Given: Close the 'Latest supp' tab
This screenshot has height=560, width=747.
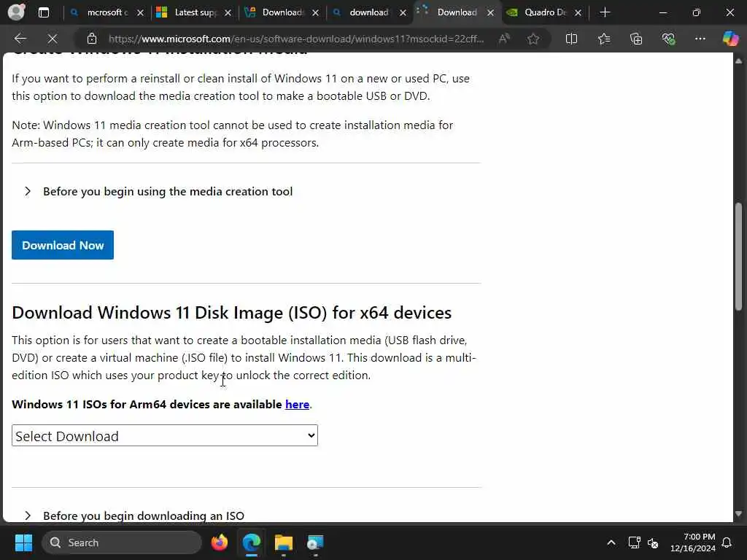Looking at the screenshot, I should pos(228,13).
